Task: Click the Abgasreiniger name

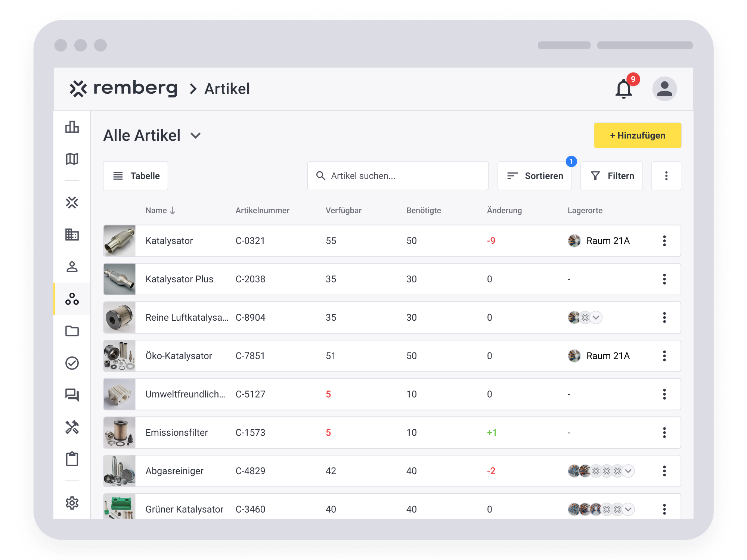Action: (x=174, y=471)
